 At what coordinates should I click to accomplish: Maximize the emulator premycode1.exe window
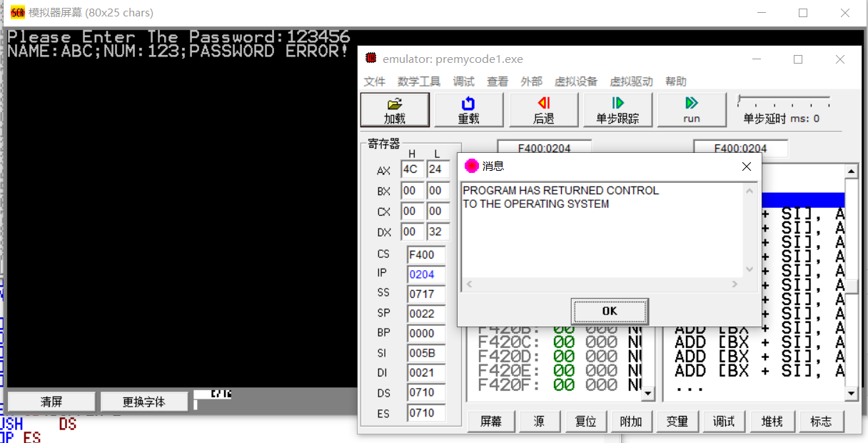[x=798, y=59]
